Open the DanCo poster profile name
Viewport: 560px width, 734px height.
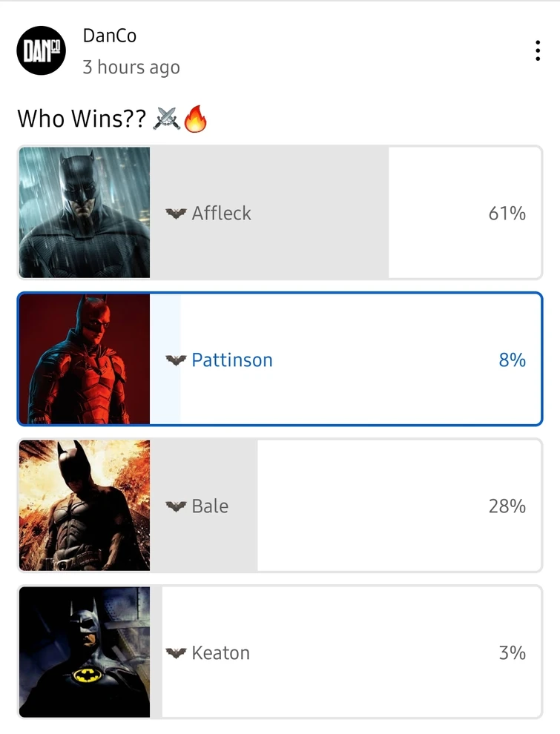110,35
